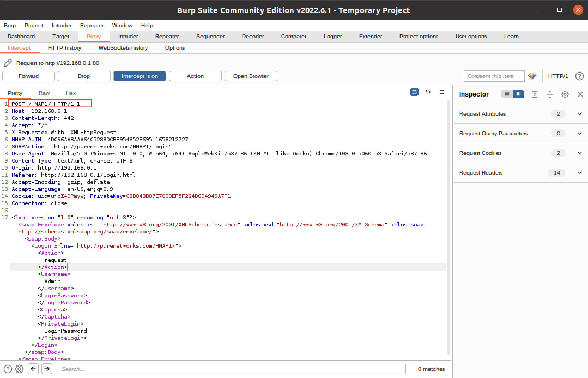Select the Intercept sub-tab
This screenshot has width=588, height=378.
[x=19, y=48]
